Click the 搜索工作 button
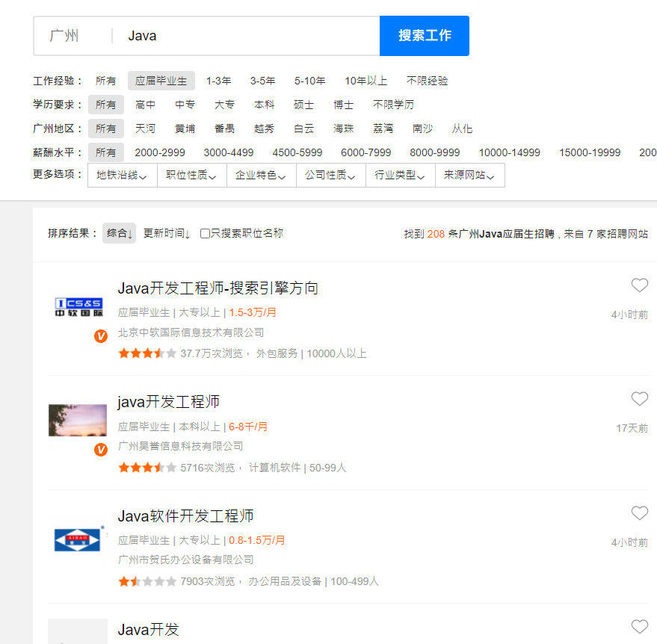Image resolution: width=657 pixels, height=644 pixels. click(425, 36)
